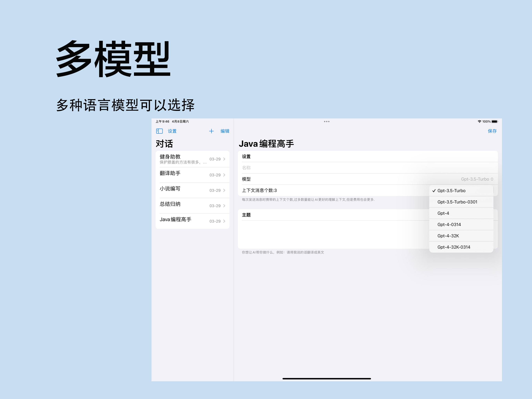Open 小说编写 conversation
Screen dimensions: 532x399
[x=192, y=190]
